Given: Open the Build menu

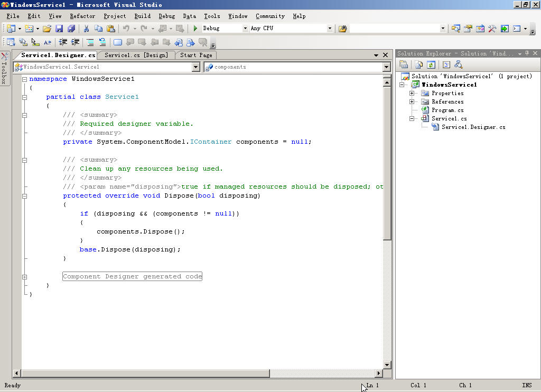Looking at the screenshot, I should 143,16.
